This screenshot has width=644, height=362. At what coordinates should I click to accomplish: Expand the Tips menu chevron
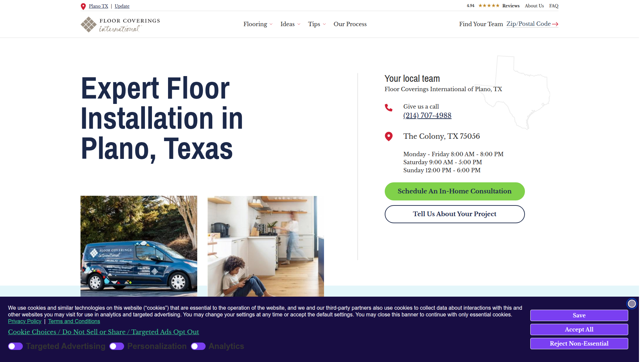tap(324, 24)
